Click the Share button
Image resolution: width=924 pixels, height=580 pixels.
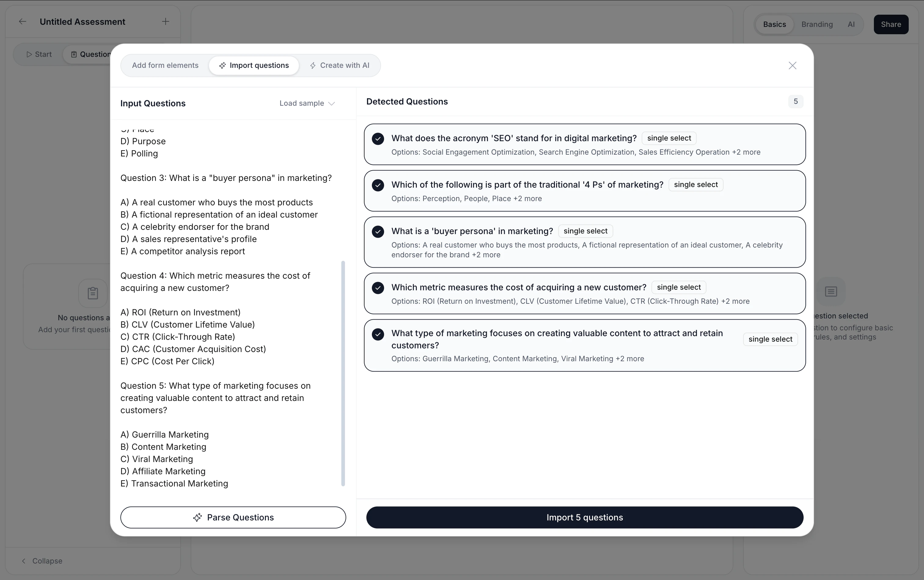pyautogui.click(x=890, y=24)
